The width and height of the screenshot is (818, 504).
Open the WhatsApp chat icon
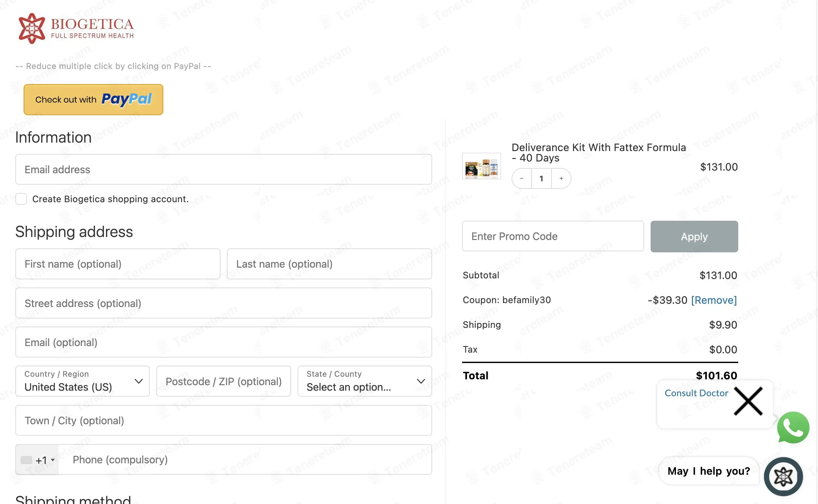(793, 428)
